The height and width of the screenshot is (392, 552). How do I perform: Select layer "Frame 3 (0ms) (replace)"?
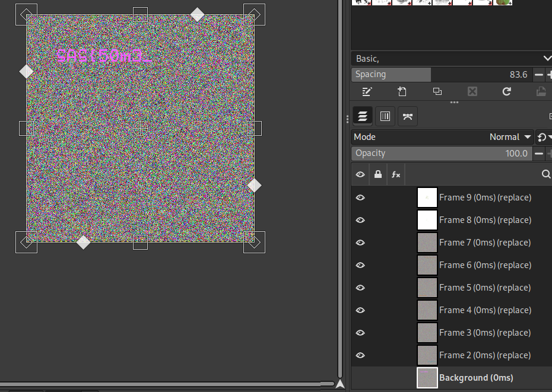pyautogui.click(x=485, y=333)
